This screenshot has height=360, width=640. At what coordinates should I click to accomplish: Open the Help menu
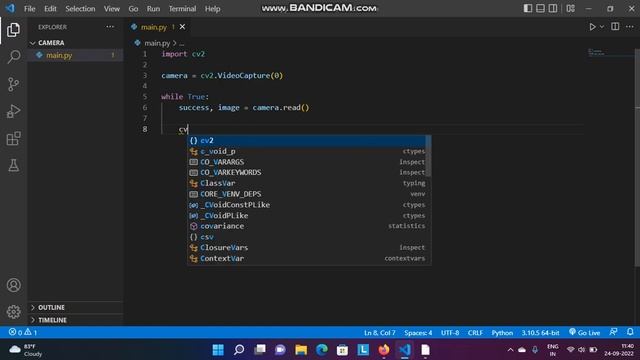[x=213, y=9]
